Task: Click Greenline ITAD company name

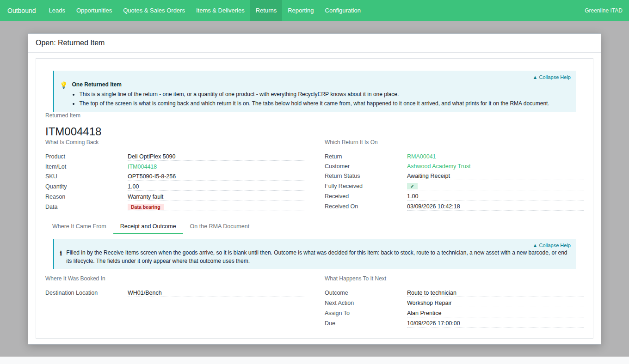Action: click(604, 11)
